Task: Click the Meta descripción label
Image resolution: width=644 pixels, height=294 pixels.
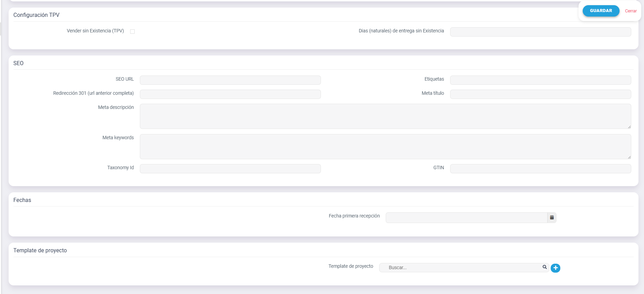Action: coord(116,107)
